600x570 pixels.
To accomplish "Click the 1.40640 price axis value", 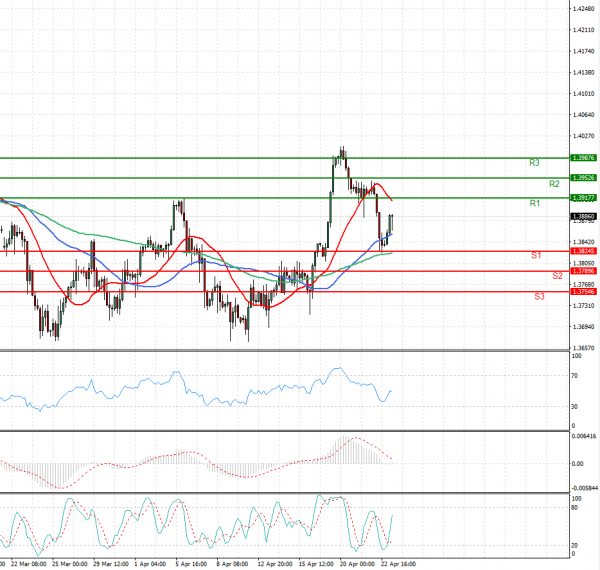I will [x=584, y=115].
